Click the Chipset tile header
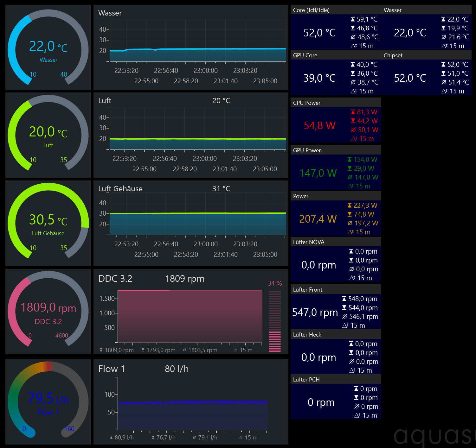 click(426, 55)
